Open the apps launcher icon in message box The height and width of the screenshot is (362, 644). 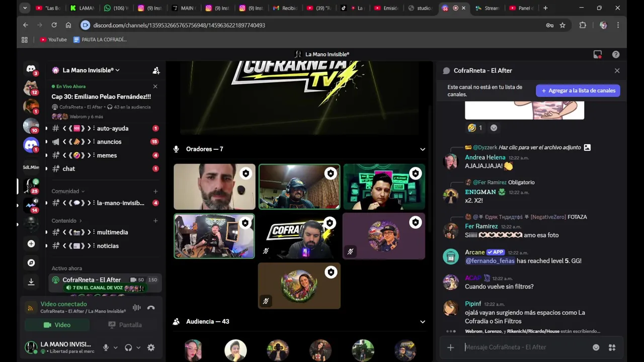pyautogui.click(x=612, y=347)
